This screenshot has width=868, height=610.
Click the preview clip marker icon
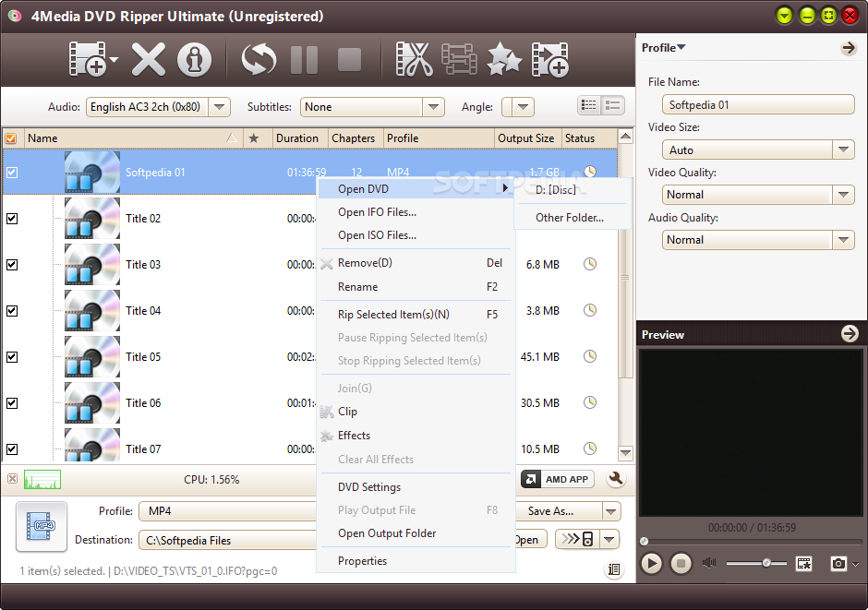coord(803,564)
